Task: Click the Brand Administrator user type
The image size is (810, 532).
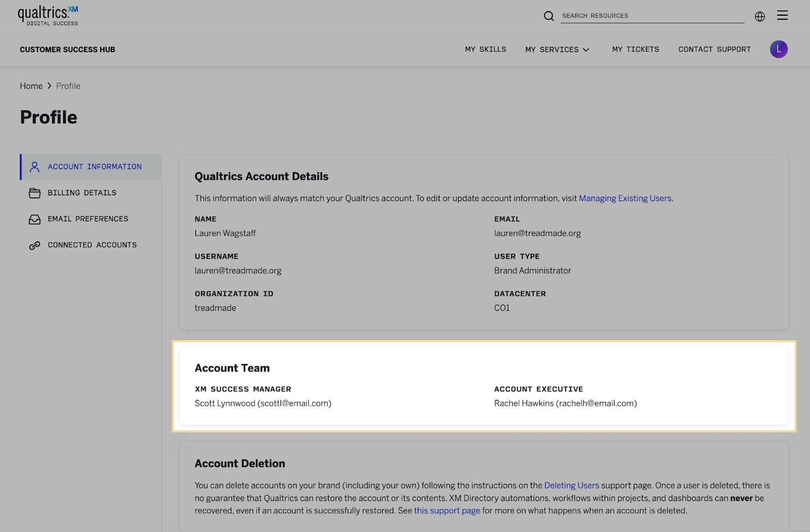Action: point(533,271)
